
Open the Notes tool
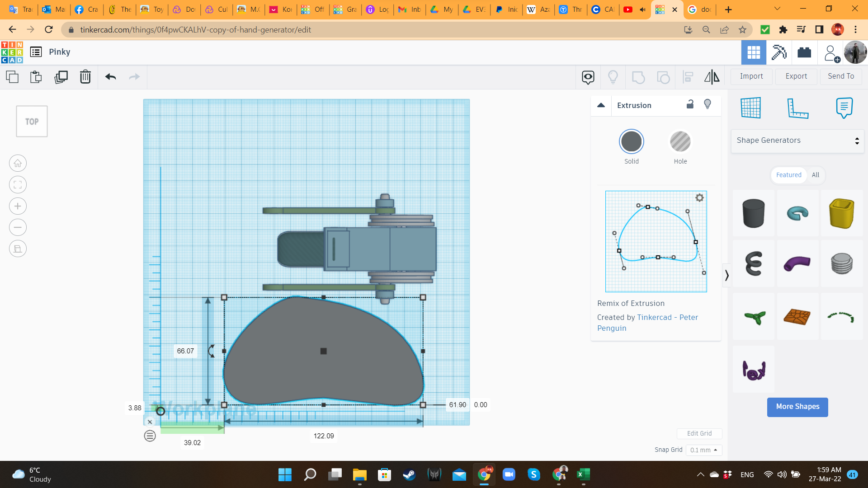point(844,108)
